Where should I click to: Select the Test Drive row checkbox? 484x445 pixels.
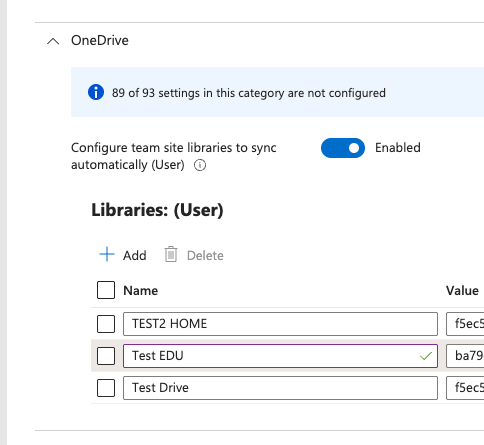[106, 388]
